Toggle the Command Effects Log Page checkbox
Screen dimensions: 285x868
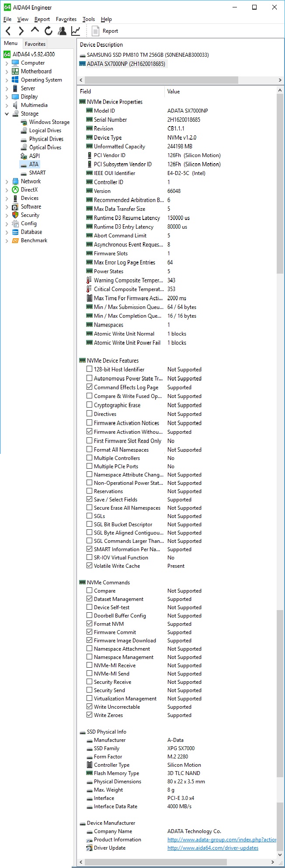point(90,387)
